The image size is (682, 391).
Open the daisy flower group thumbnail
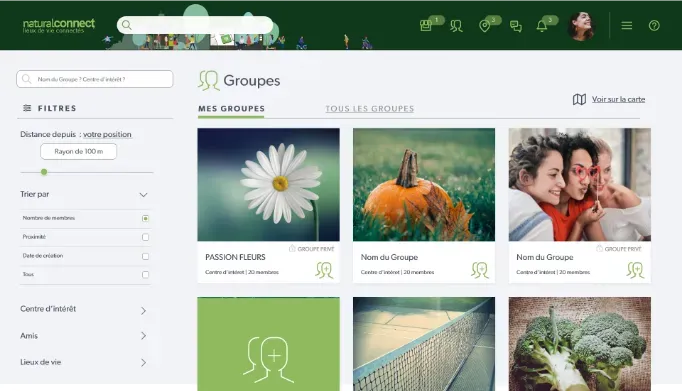pos(268,184)
